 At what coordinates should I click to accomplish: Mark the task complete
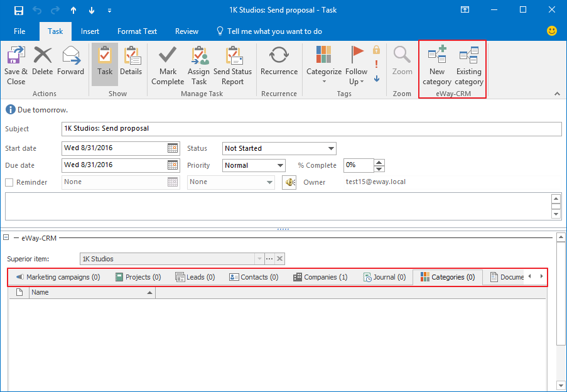point(168,65)
